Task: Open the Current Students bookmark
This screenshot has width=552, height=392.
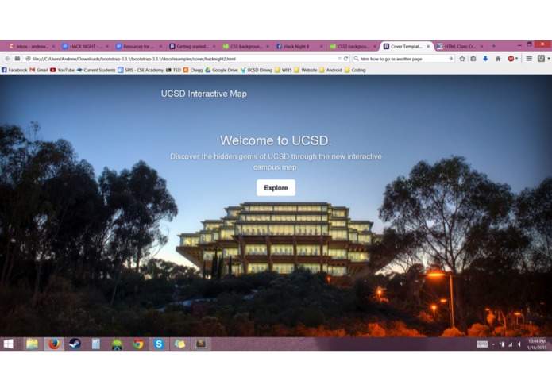Action: pyautogui.click(x=96, y=70)
